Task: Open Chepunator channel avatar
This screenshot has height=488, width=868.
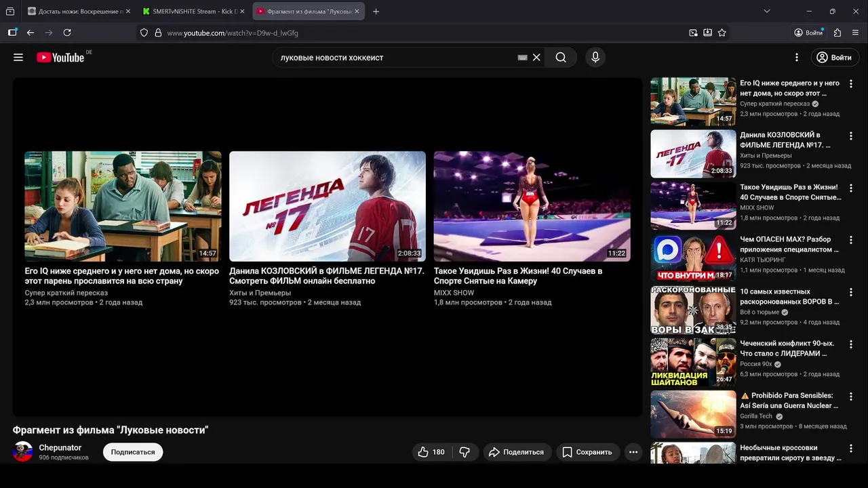Action: click(x=23, y=451)
